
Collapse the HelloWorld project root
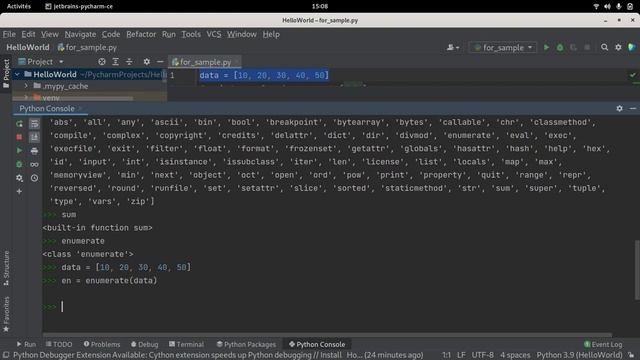click(x=17, y=74)
